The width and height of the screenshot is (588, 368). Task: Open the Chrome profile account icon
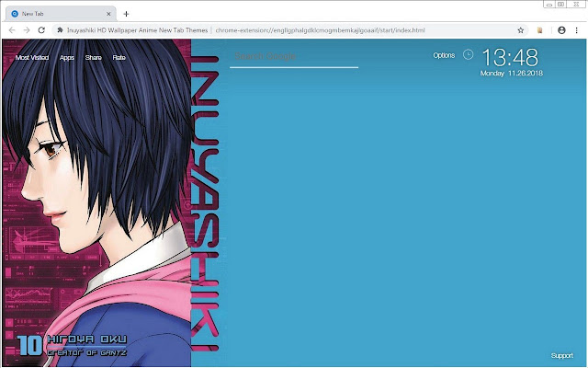pos(561,30)
